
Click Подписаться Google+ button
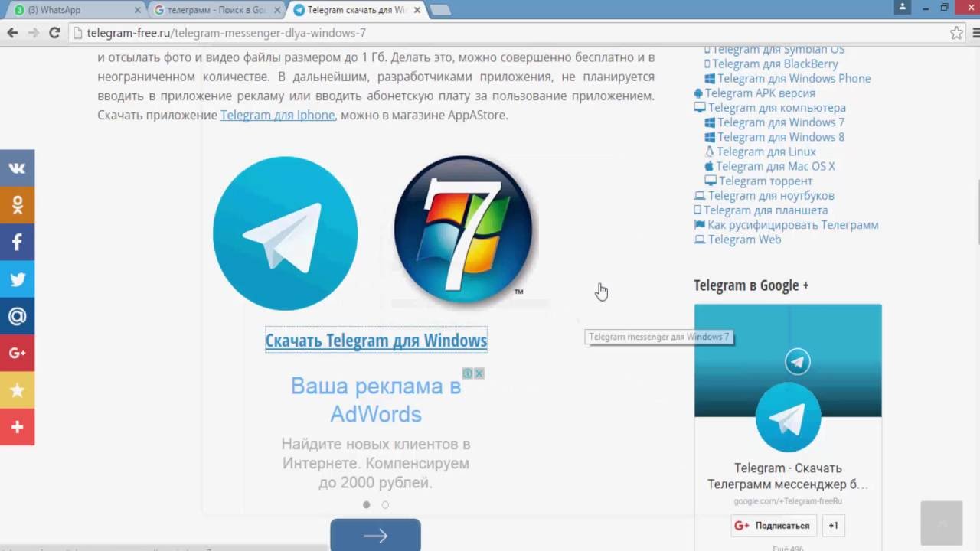tap(774, 526)
